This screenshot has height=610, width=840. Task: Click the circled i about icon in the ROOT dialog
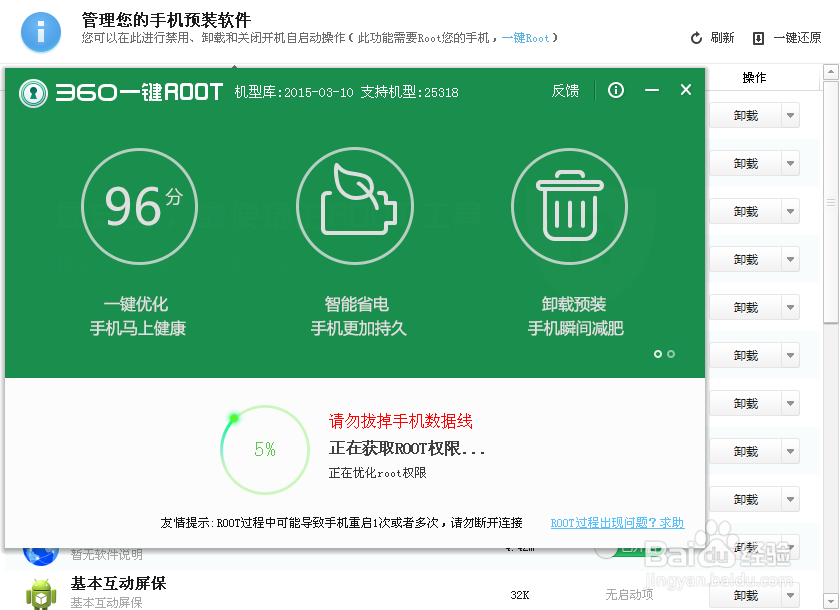click(x=616, y=90)
